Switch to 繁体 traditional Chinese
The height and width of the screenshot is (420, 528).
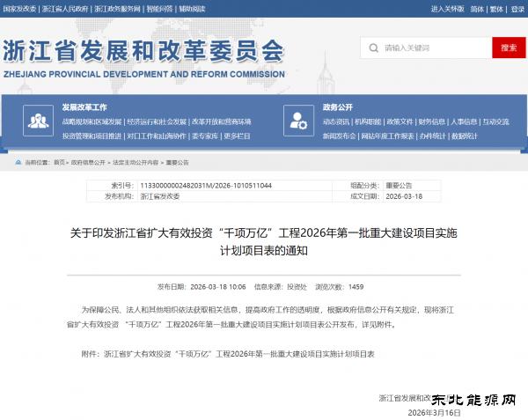click(496, 8)
